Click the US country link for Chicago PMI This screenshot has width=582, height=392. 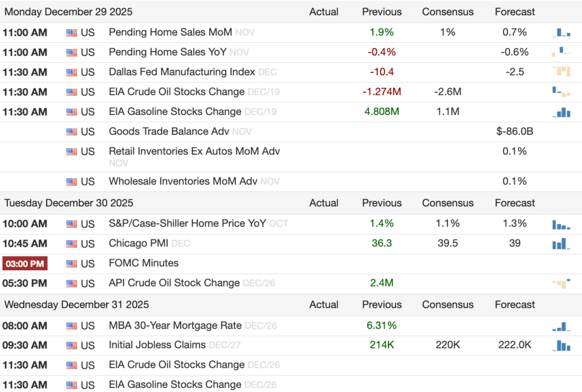coord(88,244)
